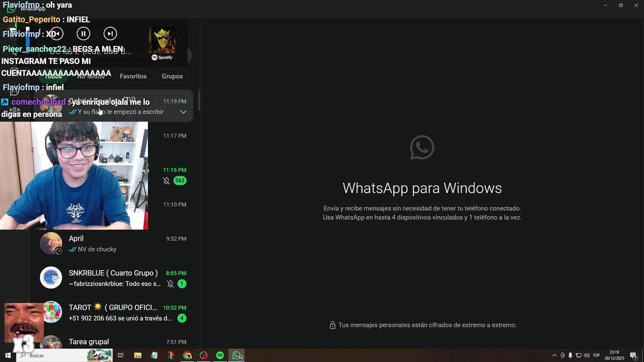Image resolution: width=644 pixels, height=362 pixels.
Task: Click the Meet Now camera tray icon
Action: pyautogui.click(x=562, y=355)
